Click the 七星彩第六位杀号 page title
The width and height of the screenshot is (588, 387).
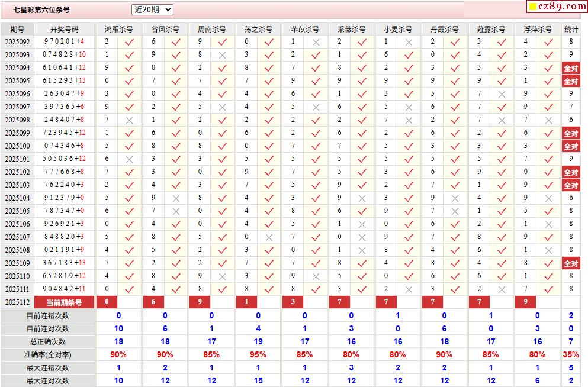pos(41,9)
